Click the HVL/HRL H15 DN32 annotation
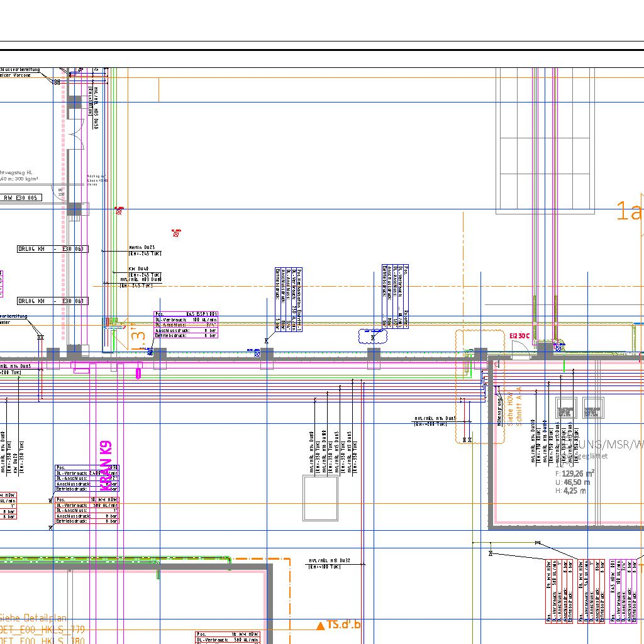644x644 pixels. click(328, 560)
